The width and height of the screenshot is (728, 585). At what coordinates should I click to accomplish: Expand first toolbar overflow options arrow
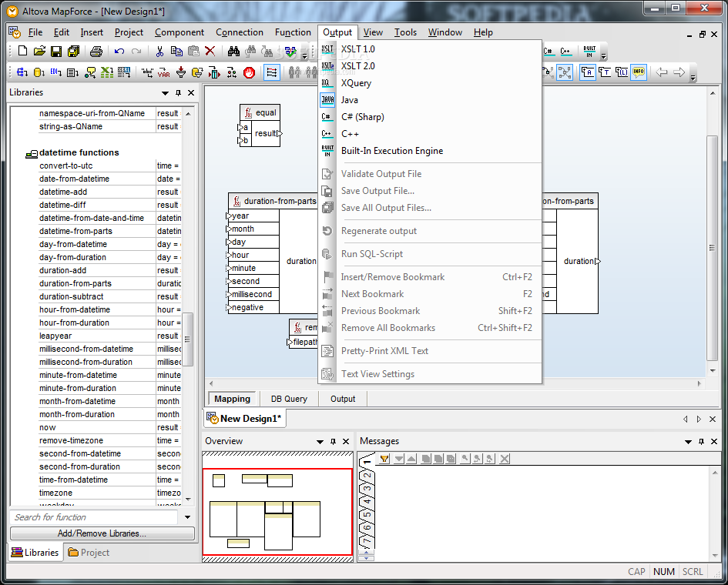pos(304,56)
